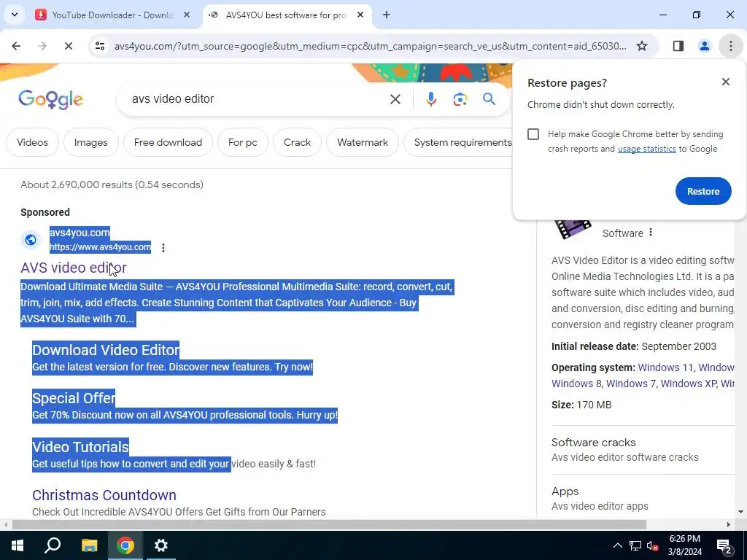Click the avs4you.com address bar URL
This screenshot has height=560, width=747.
[370, 46]
